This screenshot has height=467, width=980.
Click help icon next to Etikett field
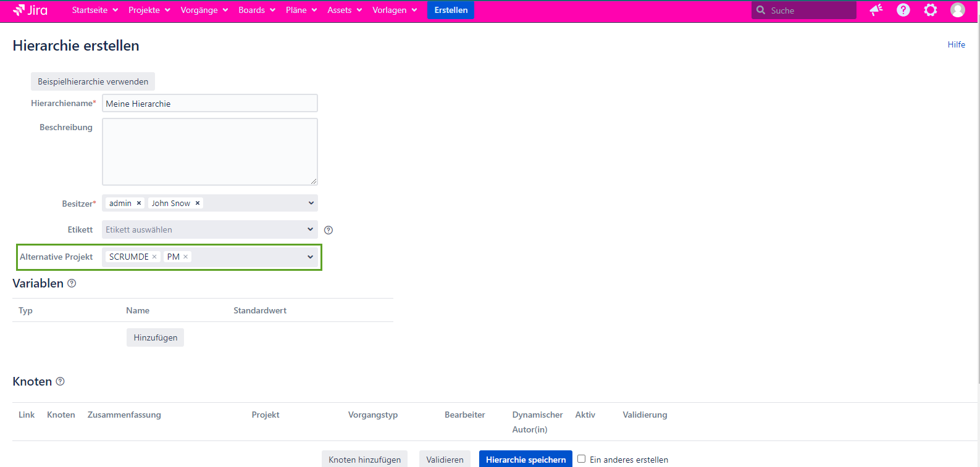pos(329,230)
